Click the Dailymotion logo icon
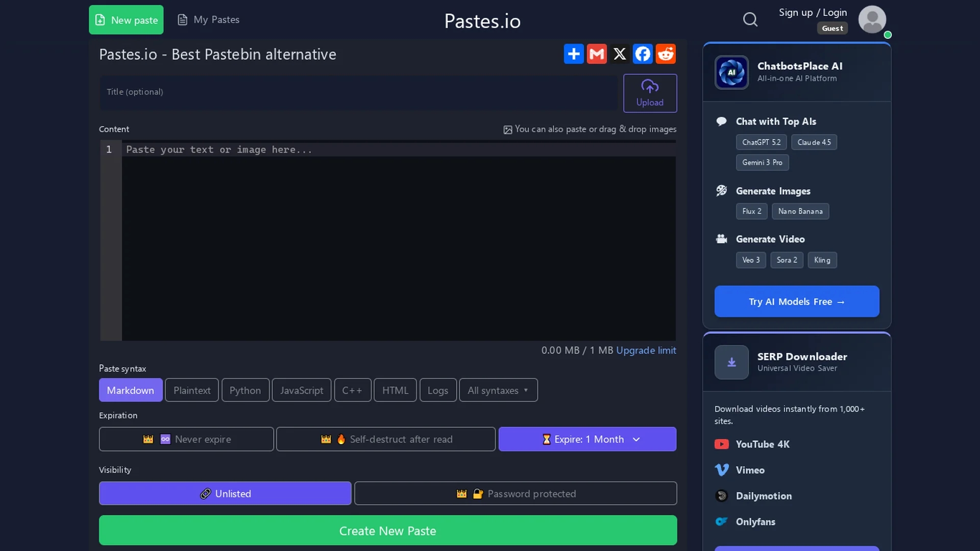This screenshot has width=980, height=551. click(x=721, y=496)
